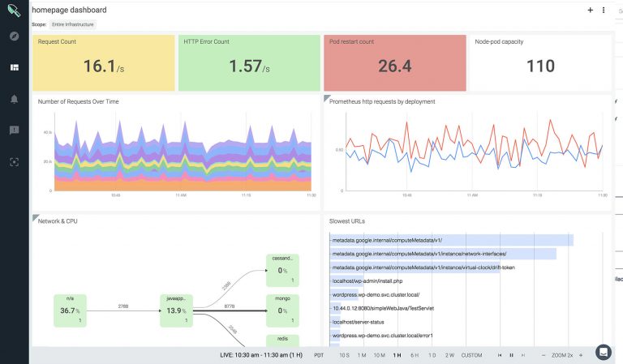Screen dimensions: 623x364
Task: Open the Dashboards icon in sidebar
Action: tap(14, 67)
